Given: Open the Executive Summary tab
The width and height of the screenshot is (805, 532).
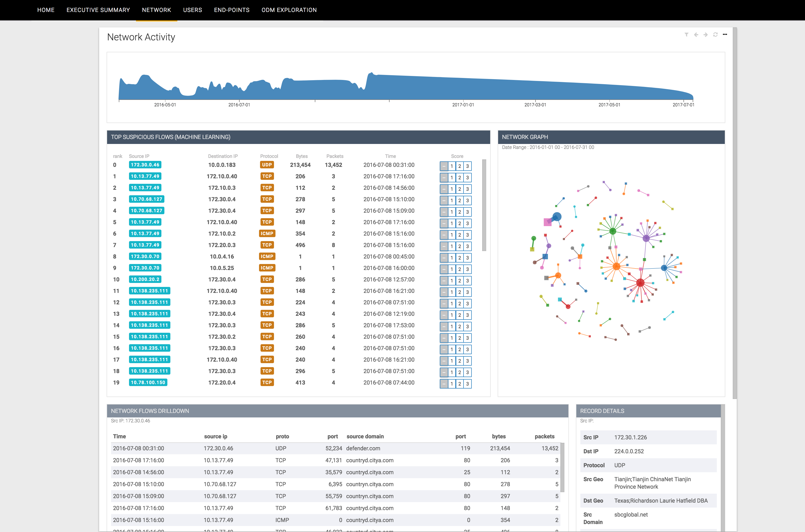Looking at the screenshot, I should 98,10.
